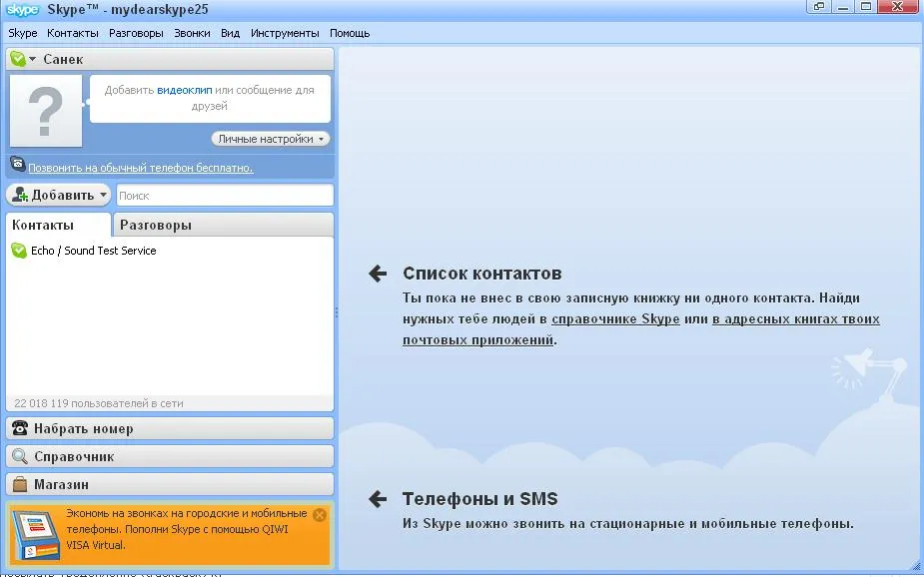Open the Вид menu

click(231, 33)
